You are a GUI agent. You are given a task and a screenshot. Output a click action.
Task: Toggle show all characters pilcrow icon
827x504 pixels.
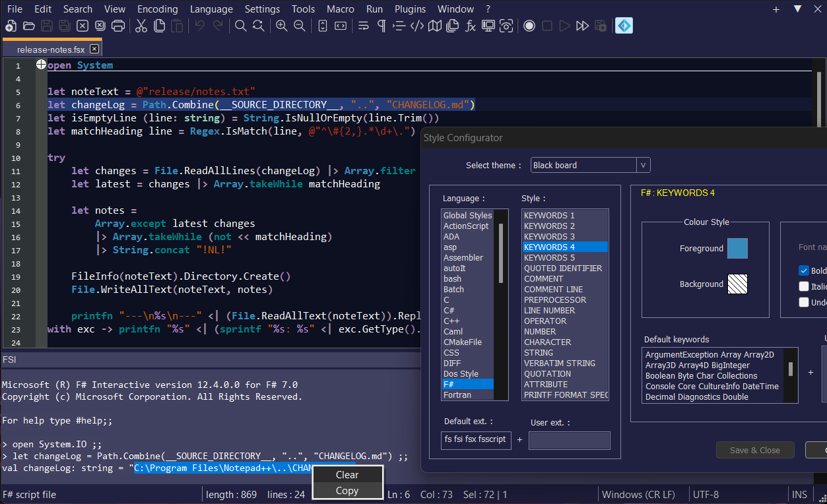point(381,26)
